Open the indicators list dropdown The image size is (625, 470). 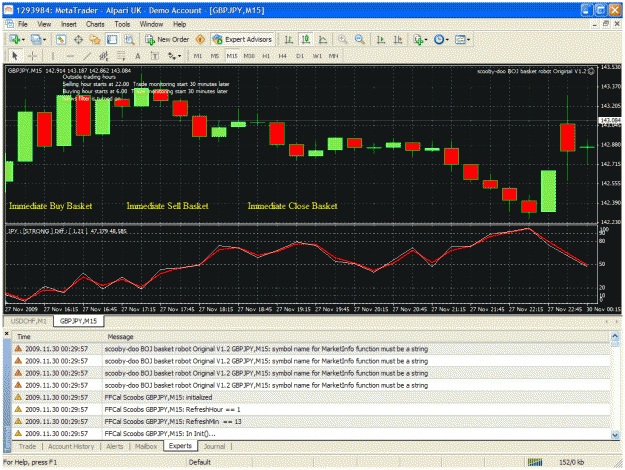(420, 39)
